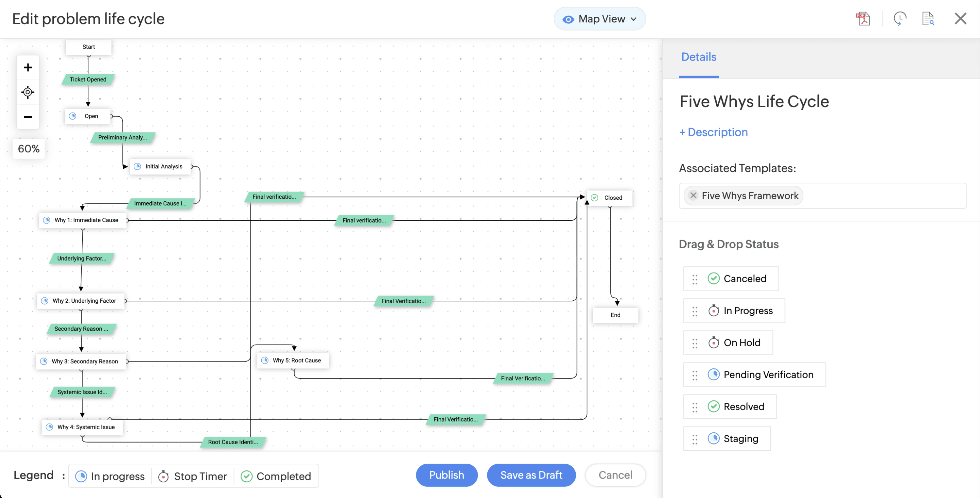This screenshot has width=980, height=498.
Task: Click the 60% zoom level indicator
Action: click(28, 149)
